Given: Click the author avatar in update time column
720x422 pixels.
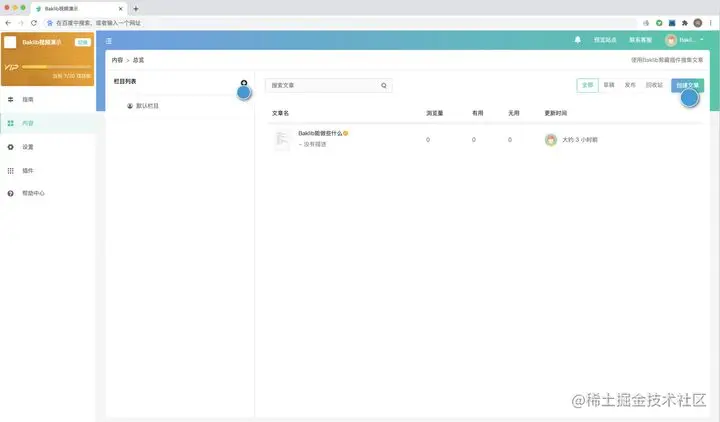Looking at the screenshot, I should coord(551,140).
